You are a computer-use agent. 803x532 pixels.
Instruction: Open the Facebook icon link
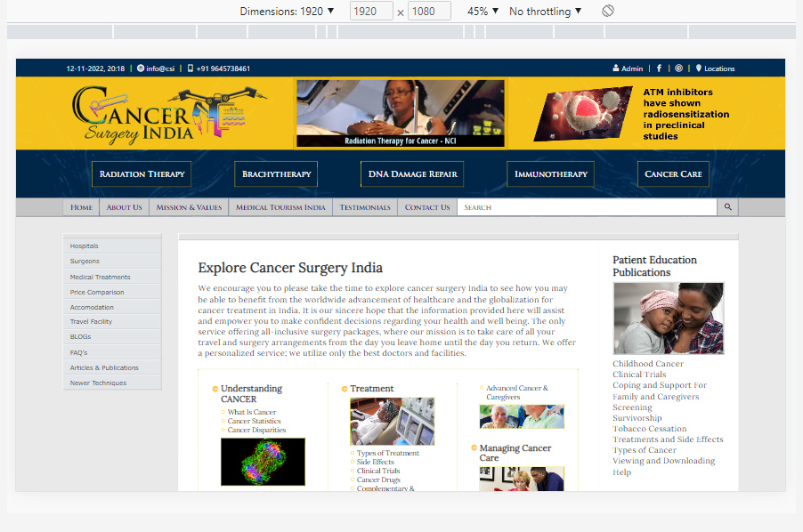click(660, 69)
